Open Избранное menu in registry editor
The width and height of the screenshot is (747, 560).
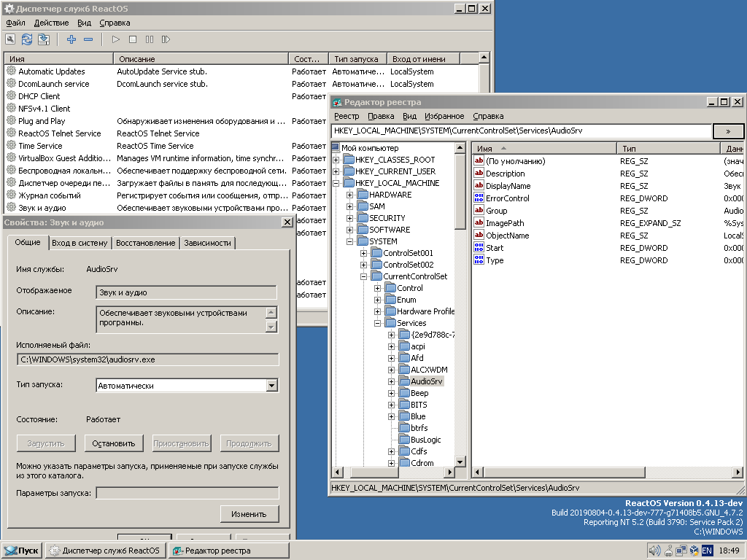click(444, 116)
